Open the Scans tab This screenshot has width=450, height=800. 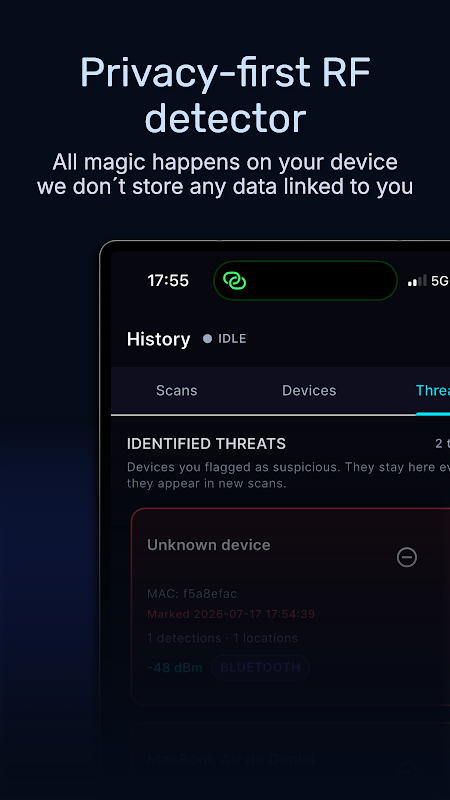point(177,390)
